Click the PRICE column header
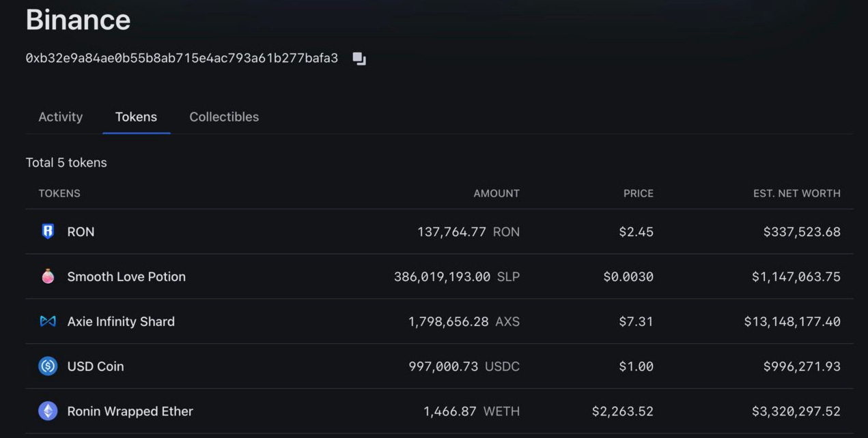The width and height of the screenshot is (868, 438). (639, 194)
